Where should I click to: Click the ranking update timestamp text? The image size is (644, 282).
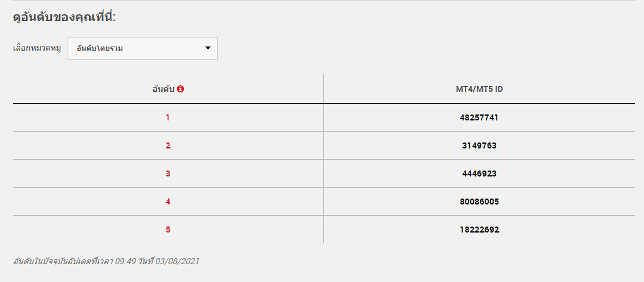tap(106, 261)
